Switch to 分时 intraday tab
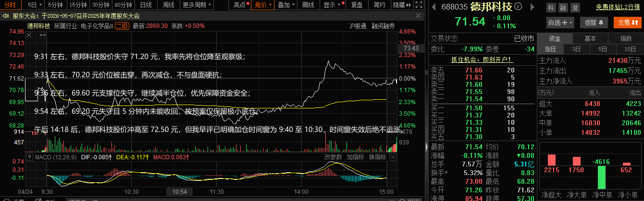This screenshot has height=201, width=644. [10, 5]
